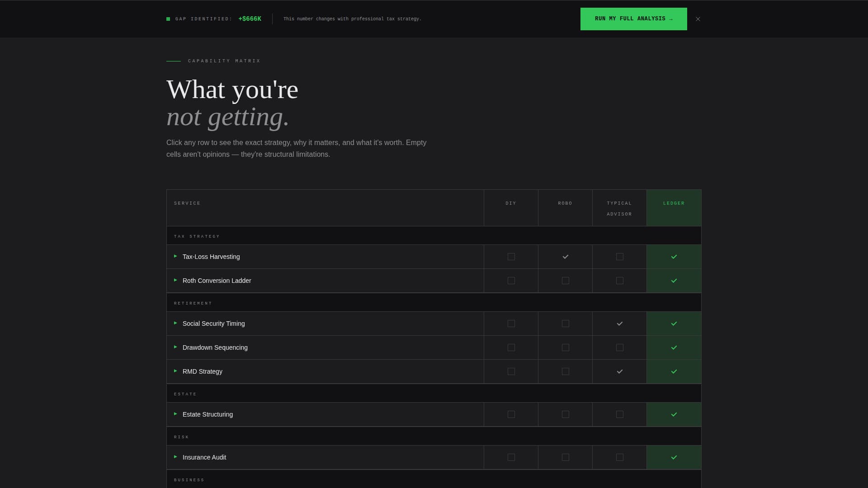Click the Robo empty box for RMD Strategy
Image resolution: width=868 pixels, height=488 pixels.
(565, 371)
